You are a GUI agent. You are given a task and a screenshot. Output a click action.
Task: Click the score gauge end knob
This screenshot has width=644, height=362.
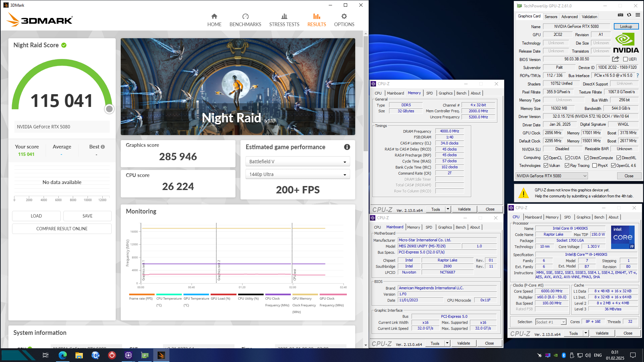[x=109, y=109]
